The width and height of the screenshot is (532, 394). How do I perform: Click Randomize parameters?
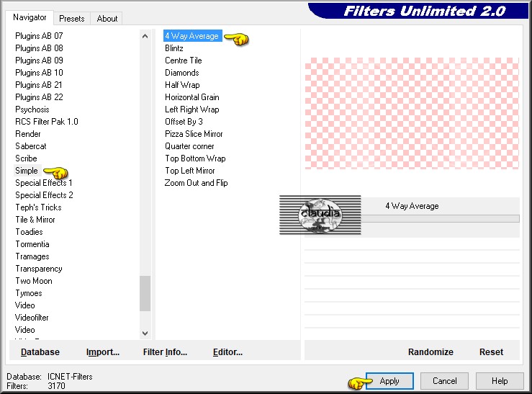(430, 352)
